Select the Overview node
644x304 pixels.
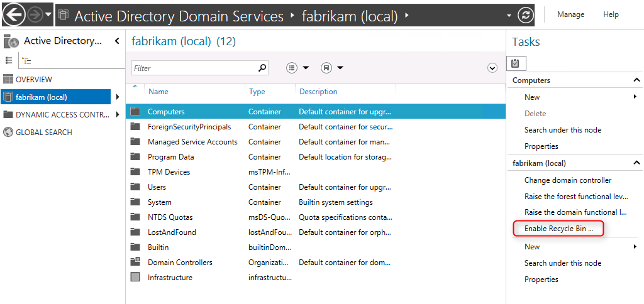[x=34, y=80]
